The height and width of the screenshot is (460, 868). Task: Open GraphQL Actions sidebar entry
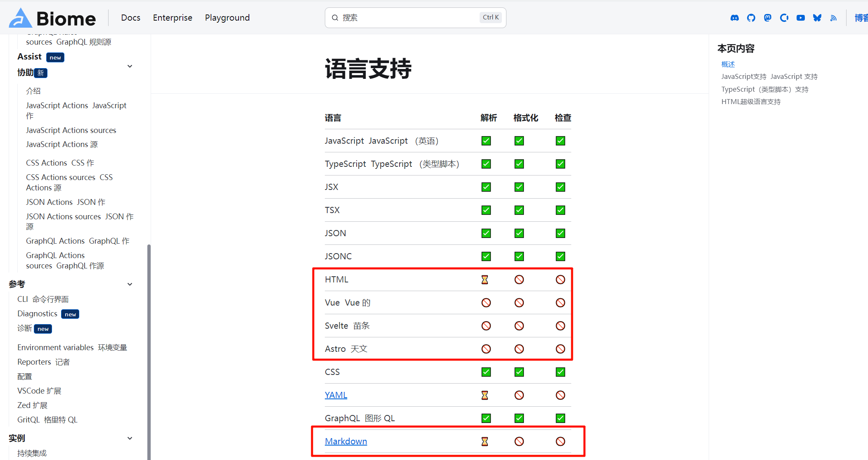(x=78, y=241)
